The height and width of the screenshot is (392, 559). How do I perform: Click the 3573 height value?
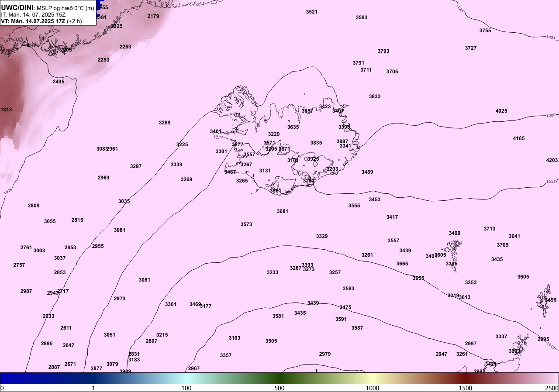(246, 224)
